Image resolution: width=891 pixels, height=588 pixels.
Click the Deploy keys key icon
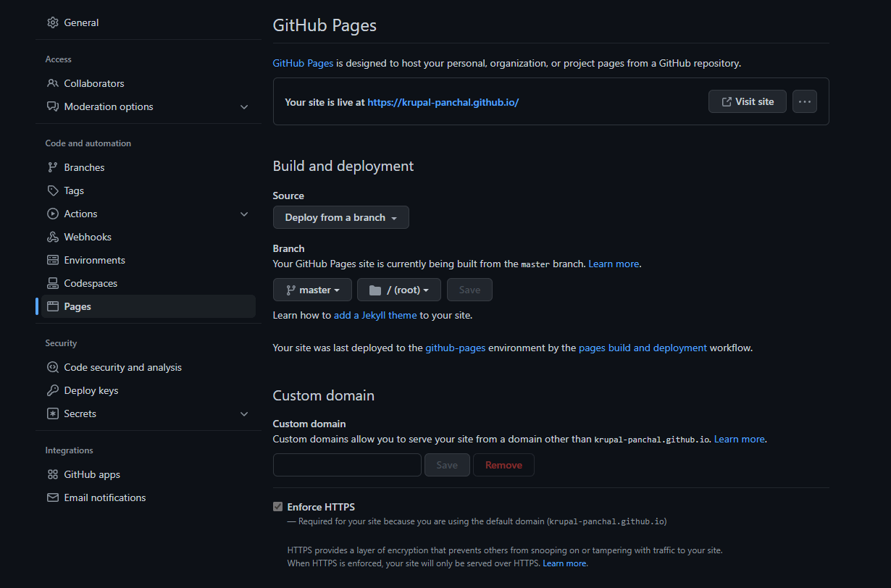pyautogui.click(x=53, y=390)
